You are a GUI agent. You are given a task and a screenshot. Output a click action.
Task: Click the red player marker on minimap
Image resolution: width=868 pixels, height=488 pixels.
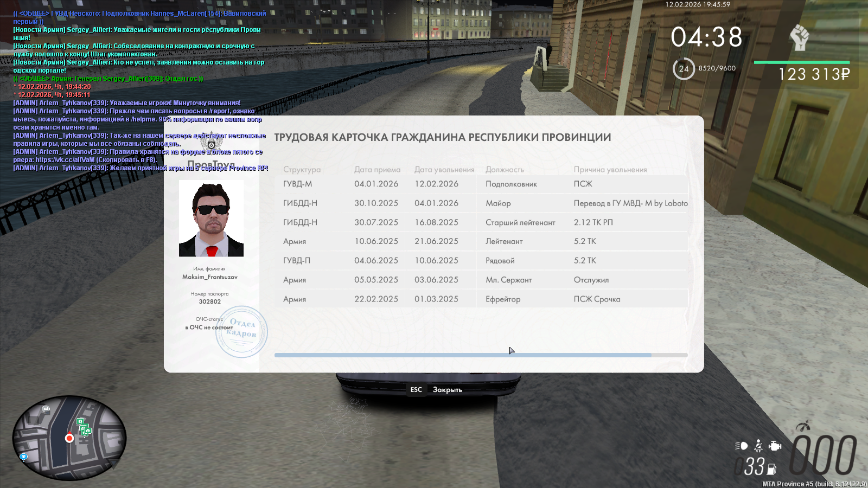(x=69, y=438)
